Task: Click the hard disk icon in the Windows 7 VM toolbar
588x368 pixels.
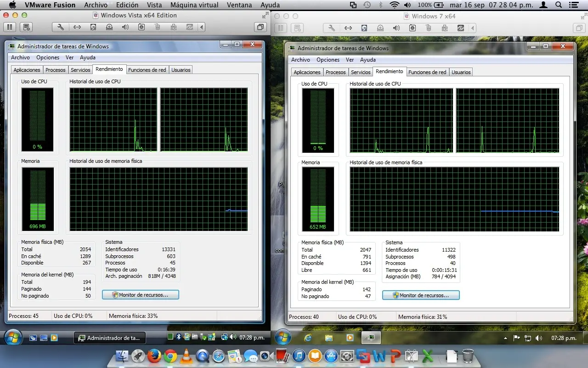Action: (364, 28)
